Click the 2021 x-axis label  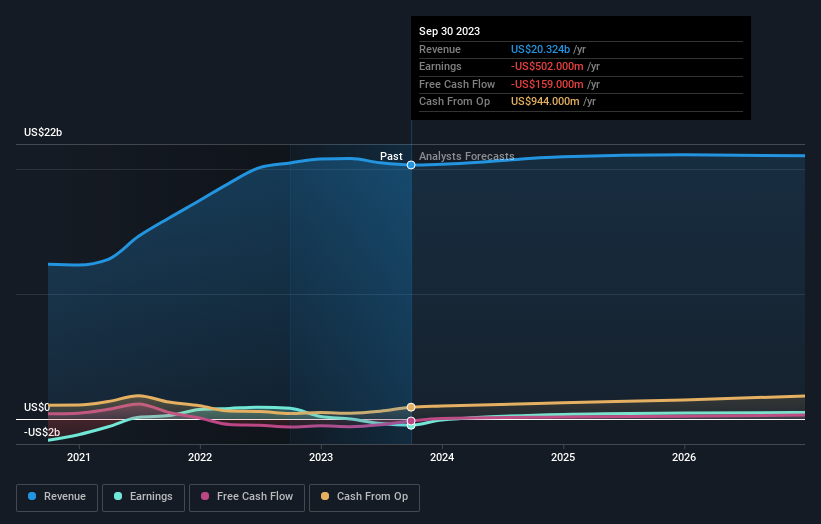(x=79, y=457)
